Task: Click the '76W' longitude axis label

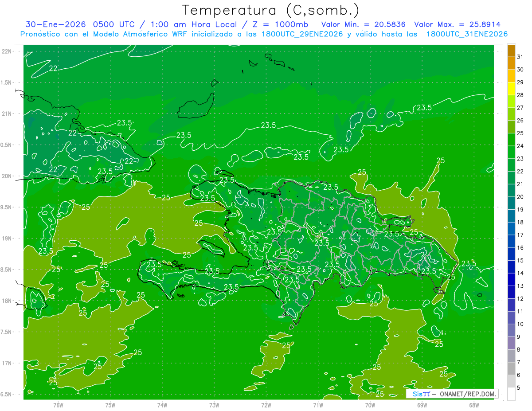Action: click(58, 405)
